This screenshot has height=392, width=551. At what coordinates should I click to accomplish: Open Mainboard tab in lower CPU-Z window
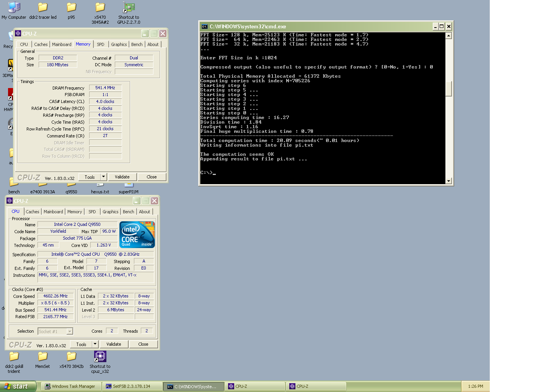pyautogui.click(x=53, y=212)
